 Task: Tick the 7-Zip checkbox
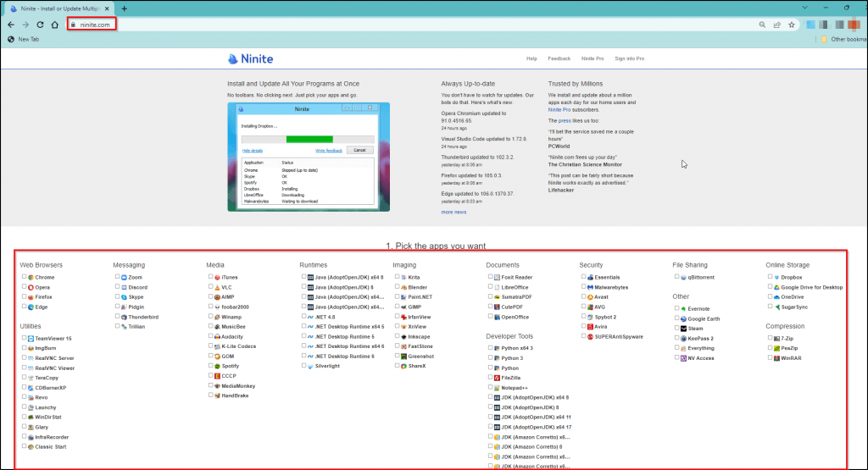pyautogui.click(x=770, y=338)
